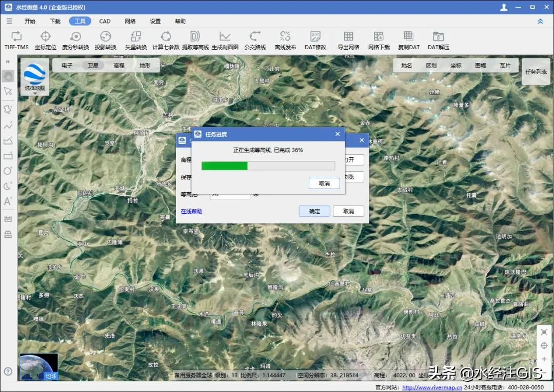
Task: Open the DAT解压 tool
Action: tap(439, 40)
